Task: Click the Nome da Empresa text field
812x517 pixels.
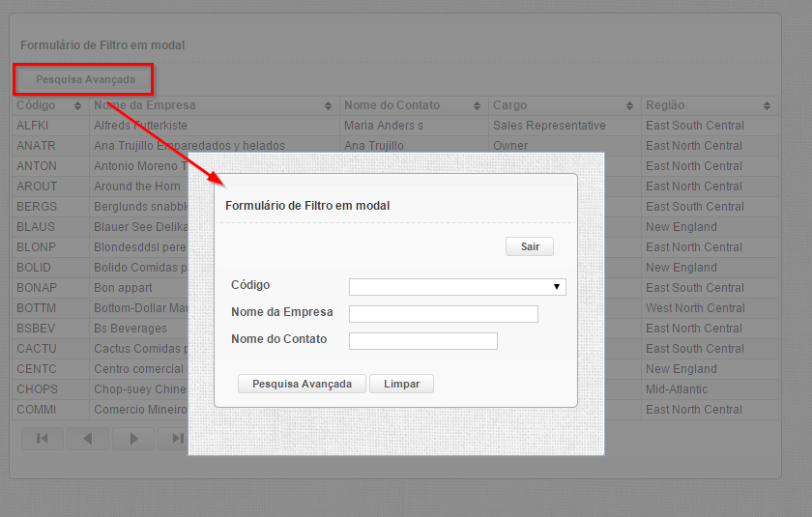Action: tap(443, 314)
